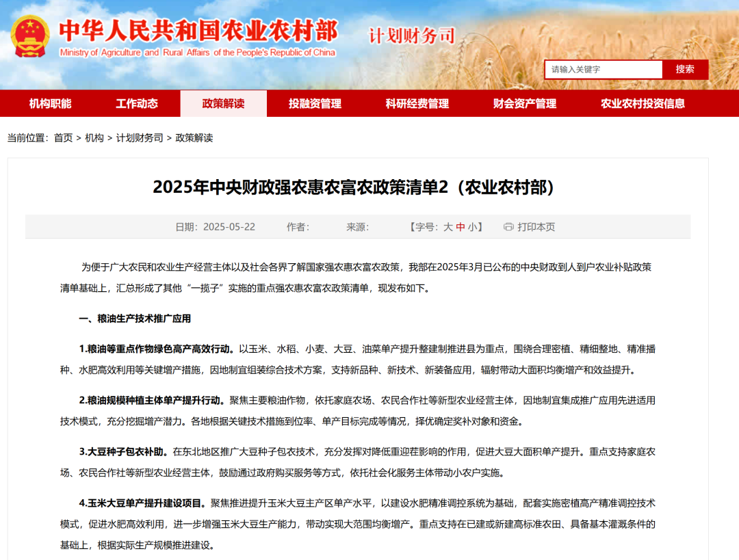Click the national emblem logo
Screen dimensions: 739x560
pos(29,38)
